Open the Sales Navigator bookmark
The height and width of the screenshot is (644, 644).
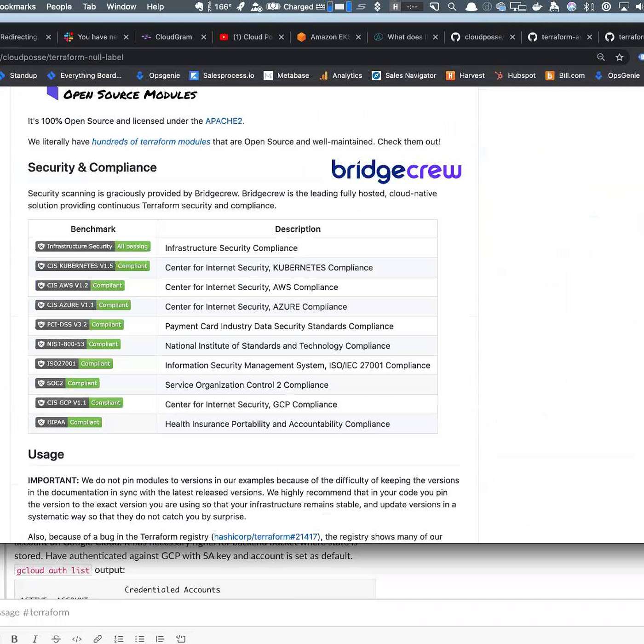pyautogui.click(x=404, y=75)
